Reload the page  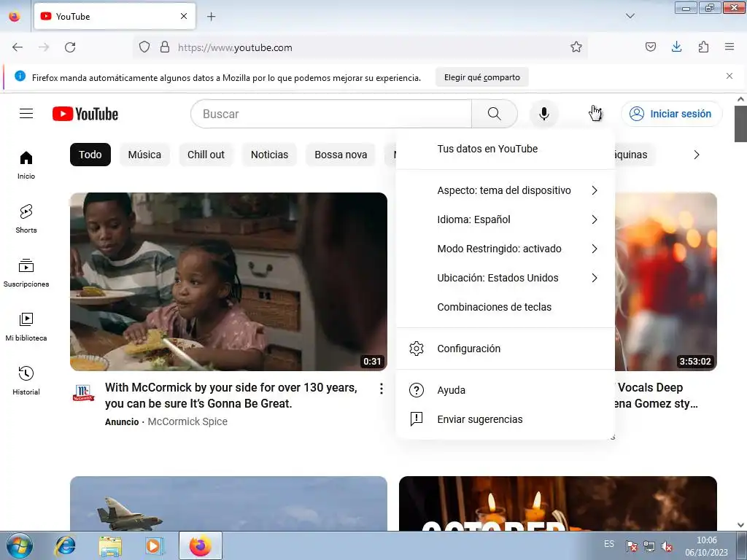pos(70,47)
